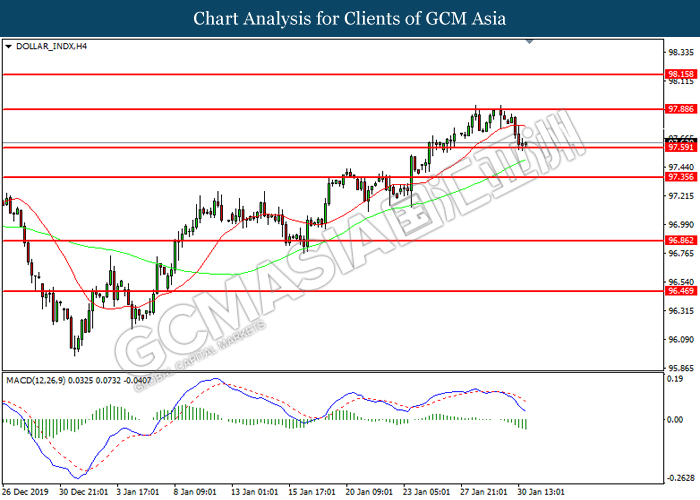Click the 15 Jan 17:01 time label
This screenshot has height=500, width=700.
pyautogui.click(x=312, y=492)
